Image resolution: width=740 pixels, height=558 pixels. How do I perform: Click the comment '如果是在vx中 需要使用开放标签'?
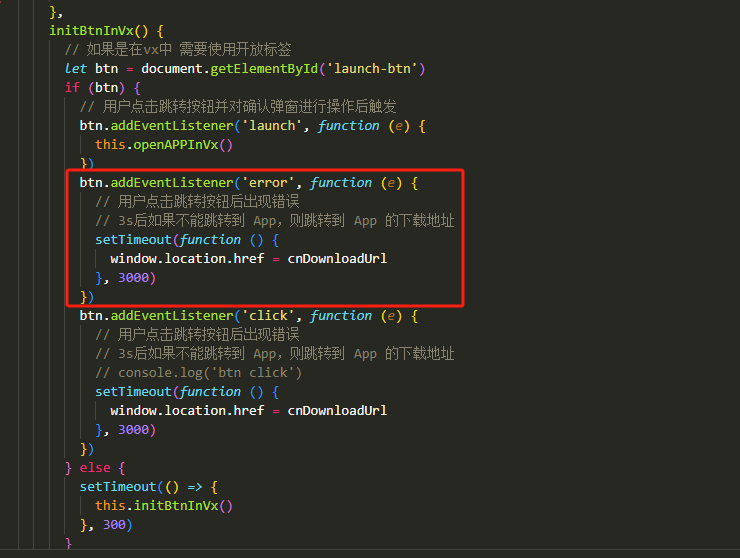tap(178, 50)
